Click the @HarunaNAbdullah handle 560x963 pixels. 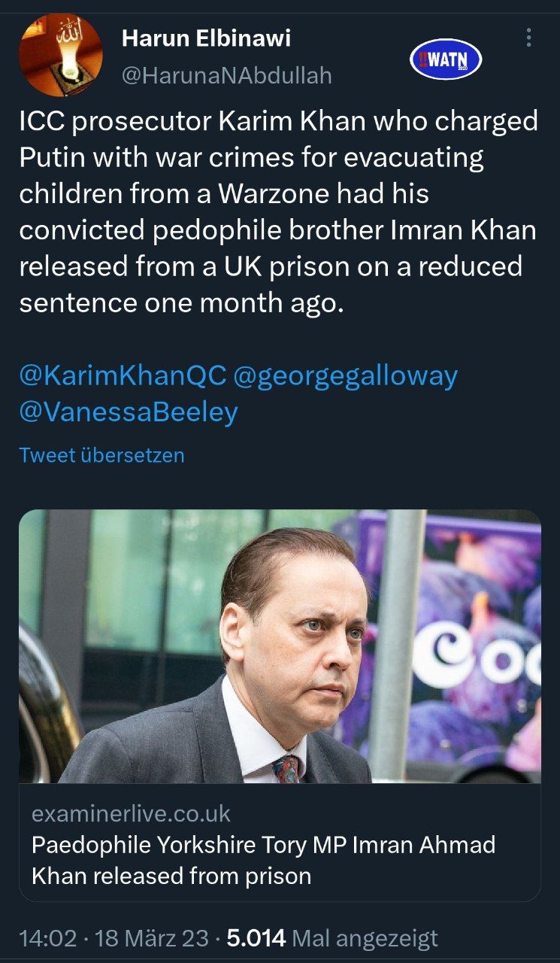226,76
